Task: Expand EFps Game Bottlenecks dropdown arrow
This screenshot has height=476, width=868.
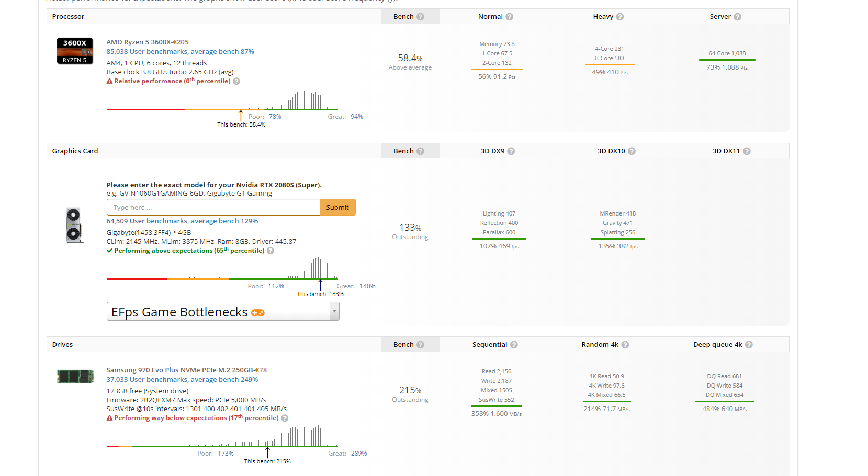Action: 334,311
